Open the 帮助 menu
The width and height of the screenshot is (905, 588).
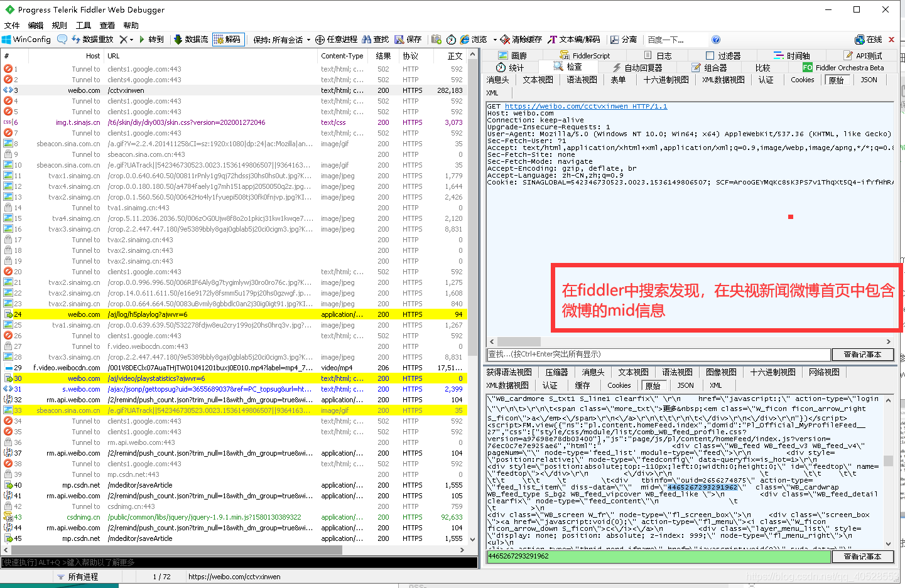(131, 25)
